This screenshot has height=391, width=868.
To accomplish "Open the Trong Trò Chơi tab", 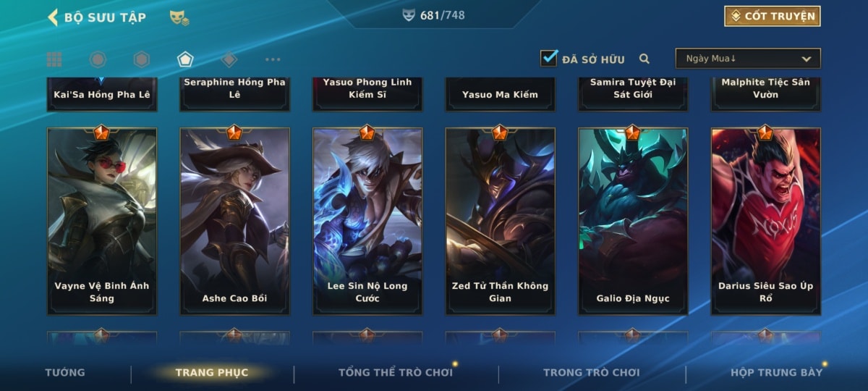I will pyautogui.click(x=592, y=372).
